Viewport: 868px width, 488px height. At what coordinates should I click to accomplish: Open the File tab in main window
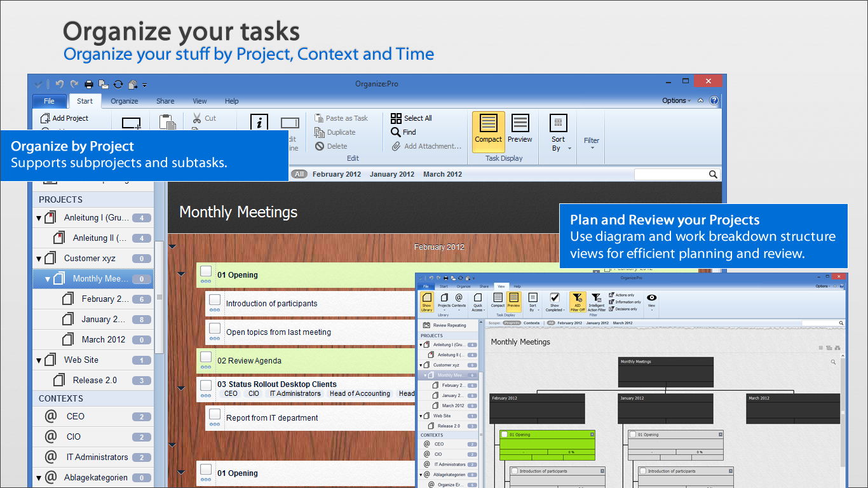pos(49,101)
